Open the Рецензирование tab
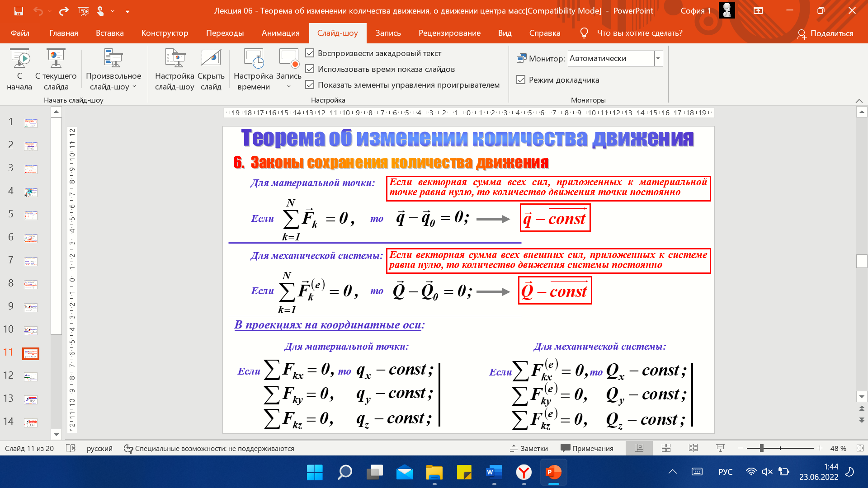868x488 pixels. click(450, 33)
